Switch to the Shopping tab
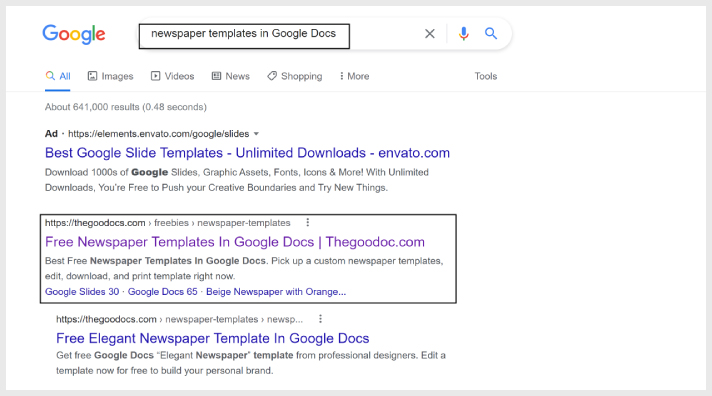Viewport: 712px width, 396px height. coord(295,76)
